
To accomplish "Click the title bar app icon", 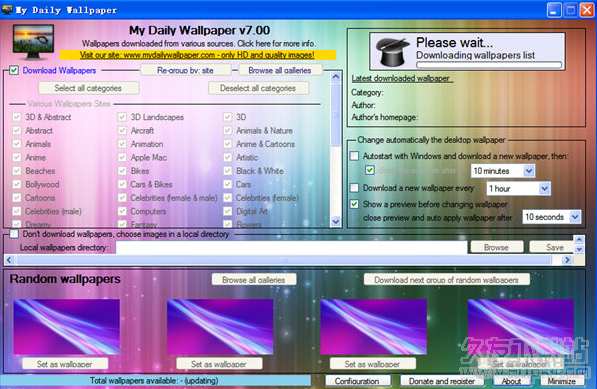I will click(7, 10).
